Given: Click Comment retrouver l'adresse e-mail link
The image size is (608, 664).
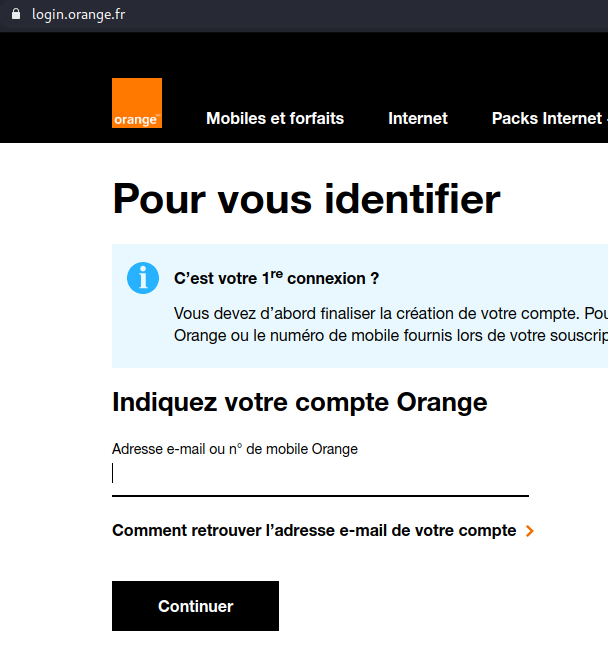Looking at the screenshot, I should (314, 530).
